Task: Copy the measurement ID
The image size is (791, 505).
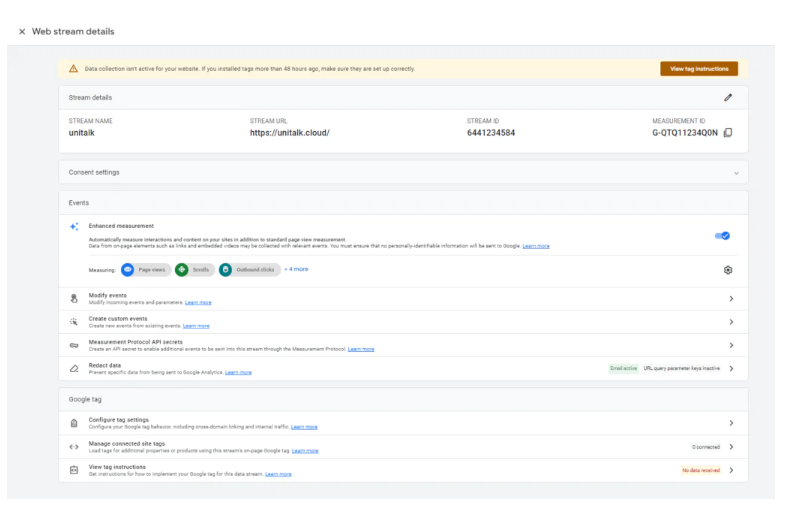Action: [728, 133]
